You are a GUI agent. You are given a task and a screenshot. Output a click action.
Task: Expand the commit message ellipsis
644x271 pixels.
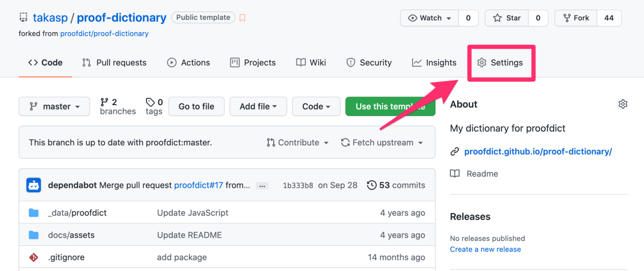tap(262, 186)
